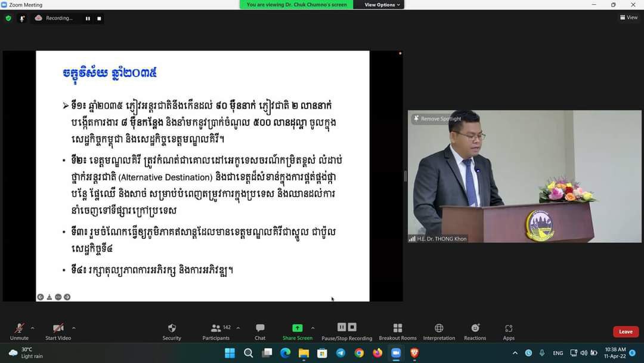
Task: Unmute the microphone
Action: coord(19,331)
